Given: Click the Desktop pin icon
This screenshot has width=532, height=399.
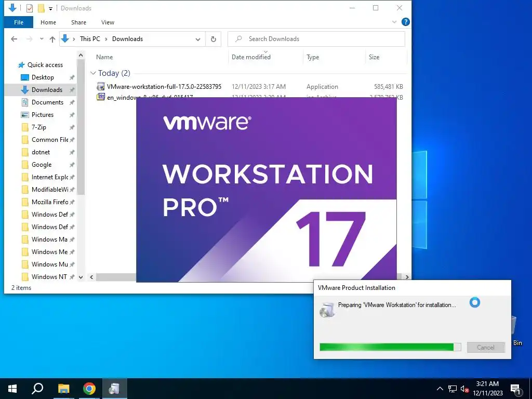Looking at the screenshot, I should (x=72, y=78).
